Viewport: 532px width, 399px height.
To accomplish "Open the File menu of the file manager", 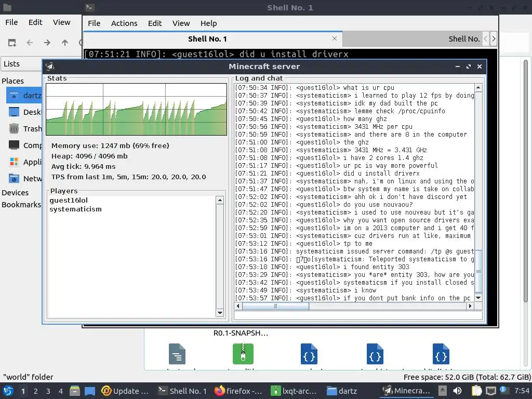I will tap(11, 22).
